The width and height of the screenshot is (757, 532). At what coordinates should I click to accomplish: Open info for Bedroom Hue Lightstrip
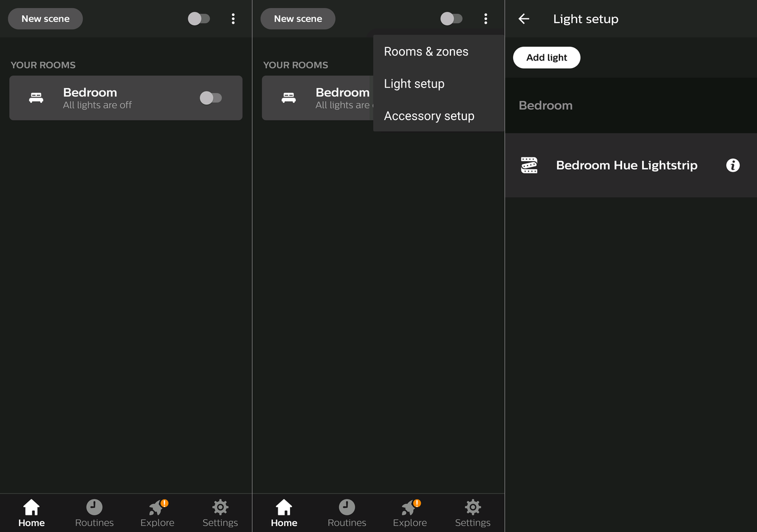733,165
